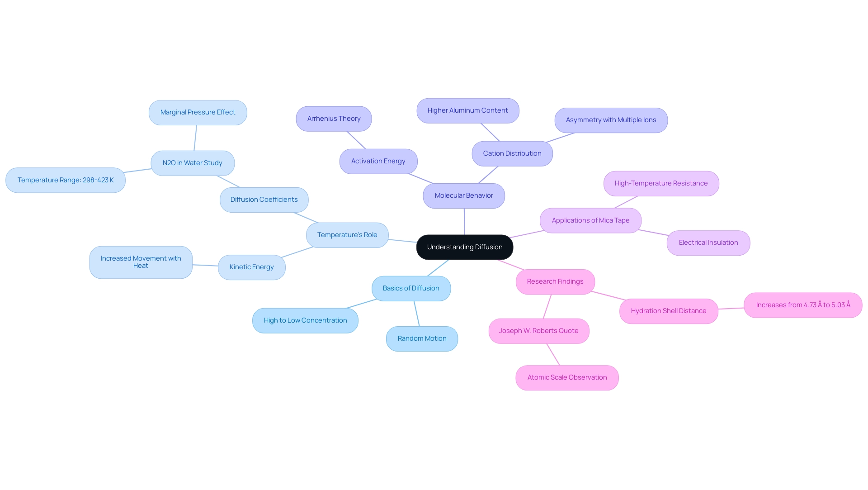Select the Temperature's Role node
The image size is (868, 490).
347,234
